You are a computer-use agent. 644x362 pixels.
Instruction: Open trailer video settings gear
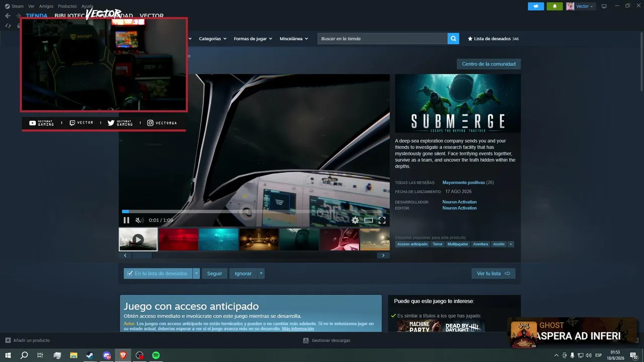355,220
